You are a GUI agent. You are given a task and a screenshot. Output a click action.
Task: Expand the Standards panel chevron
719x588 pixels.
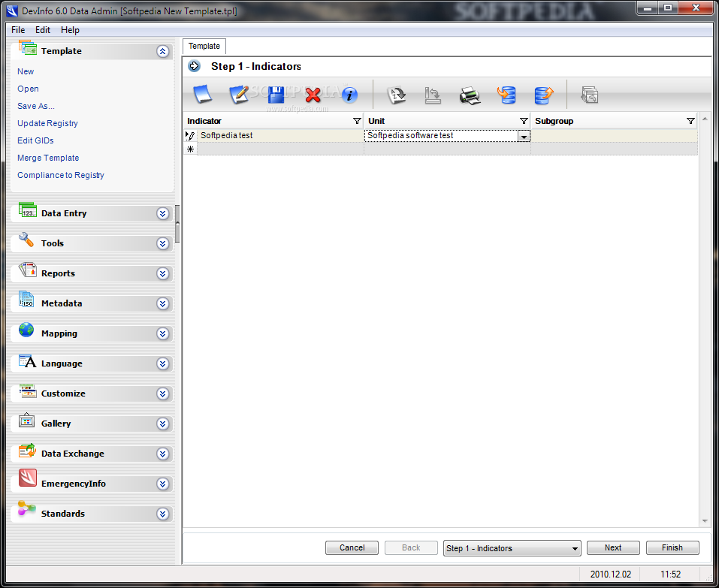(163, 514)
